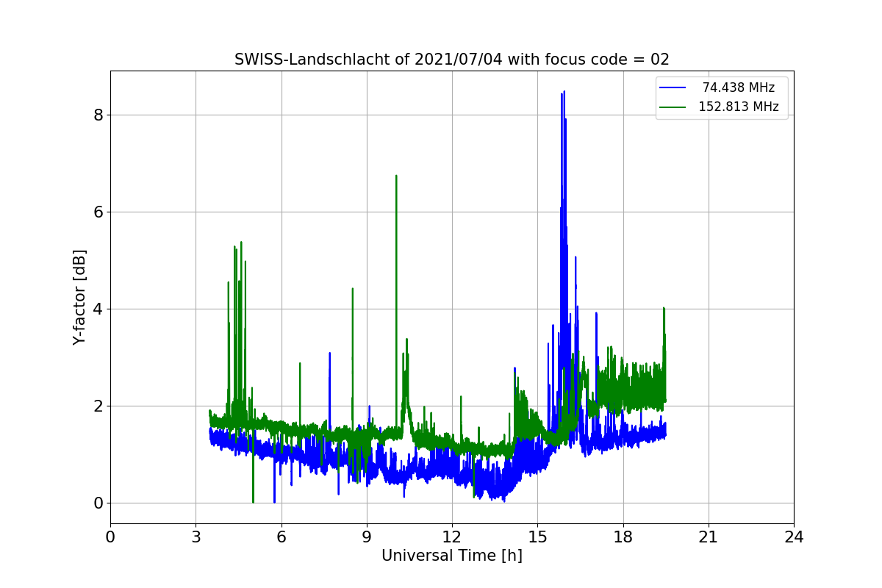Click the blue line sample in the legend

tap(673, 88)
